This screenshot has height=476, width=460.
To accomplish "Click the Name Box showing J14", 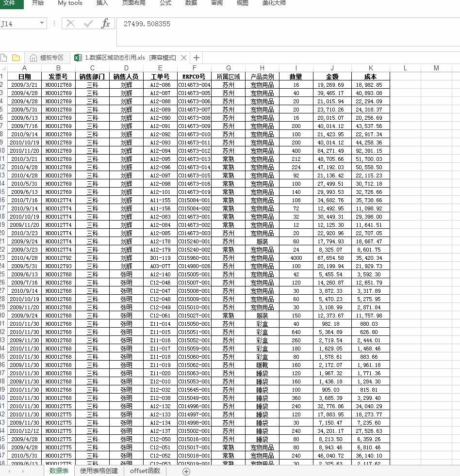I will click(x=19, y=24).
